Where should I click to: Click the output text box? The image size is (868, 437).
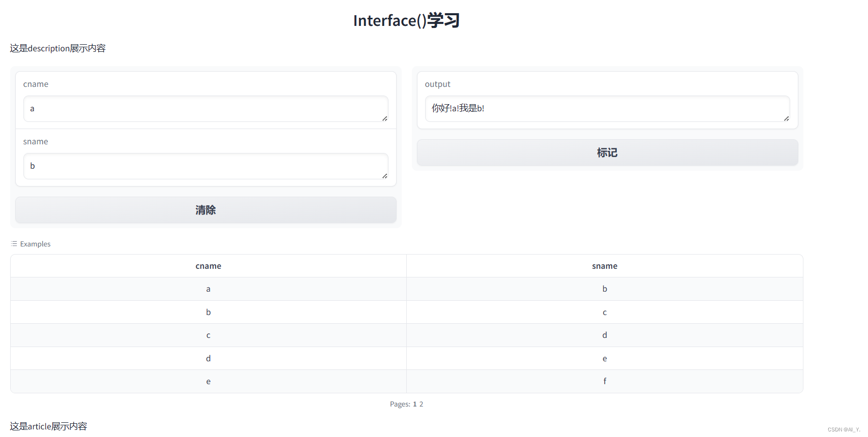coord(607,109)
